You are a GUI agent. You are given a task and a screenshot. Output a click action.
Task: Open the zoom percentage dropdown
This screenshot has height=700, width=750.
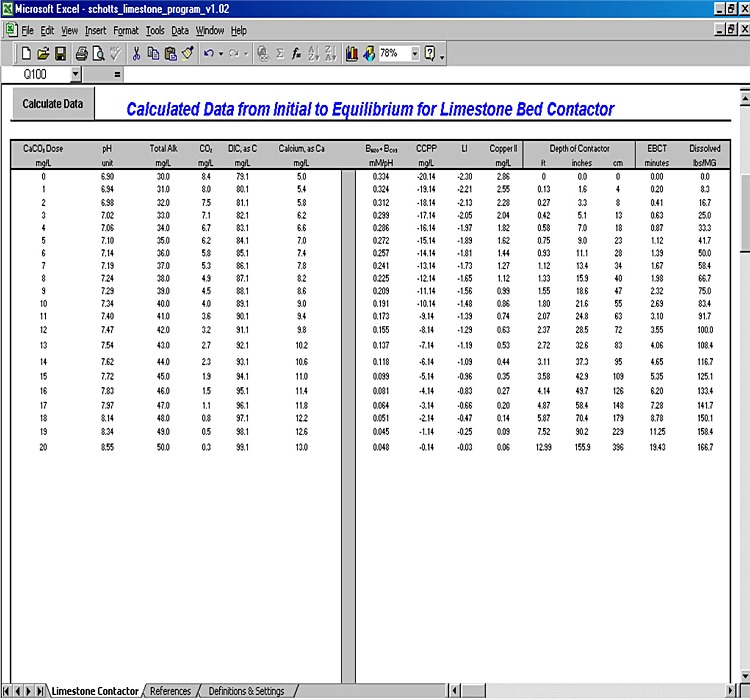point(415,53)
